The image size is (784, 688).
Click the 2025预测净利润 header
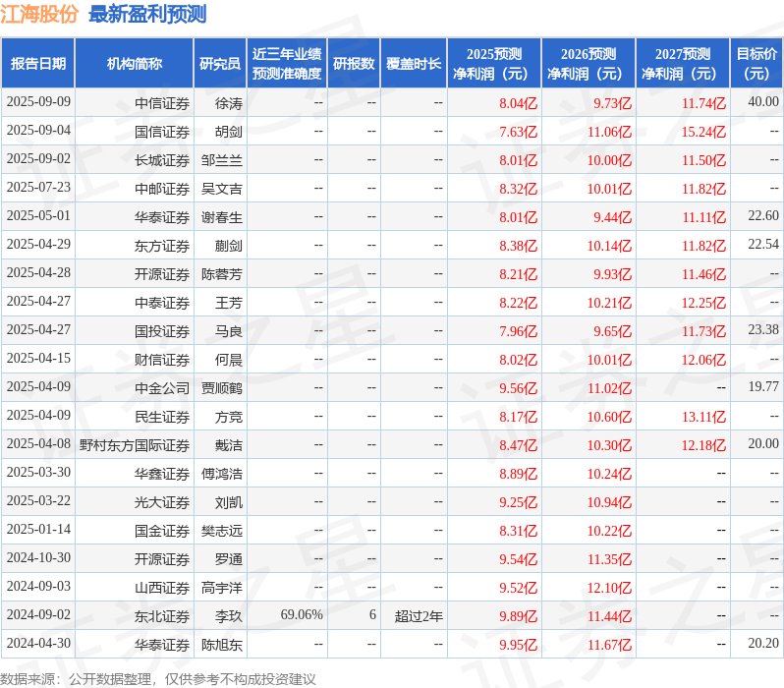[x=494, y=64]
